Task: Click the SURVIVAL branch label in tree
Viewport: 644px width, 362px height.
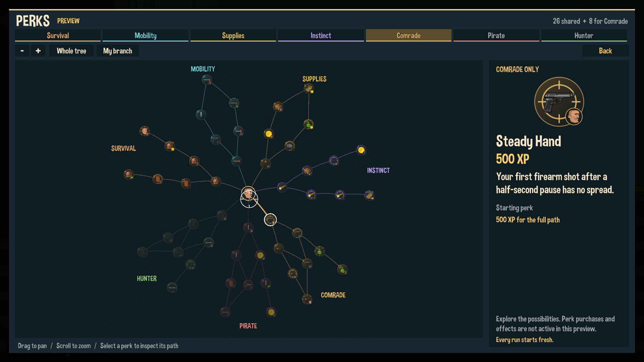Action: tap(123, 148)
